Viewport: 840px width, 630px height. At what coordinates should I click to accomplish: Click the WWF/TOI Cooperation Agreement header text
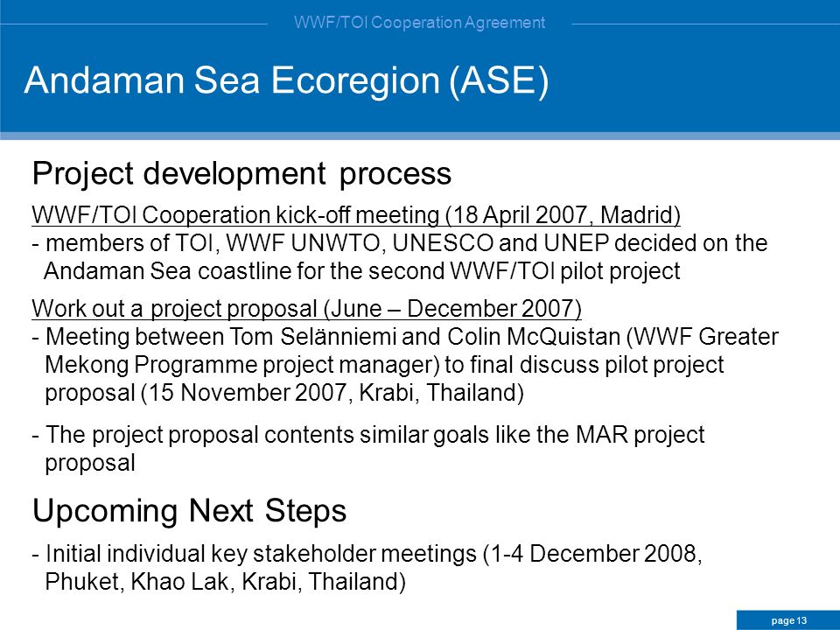[x=419, y=23]
